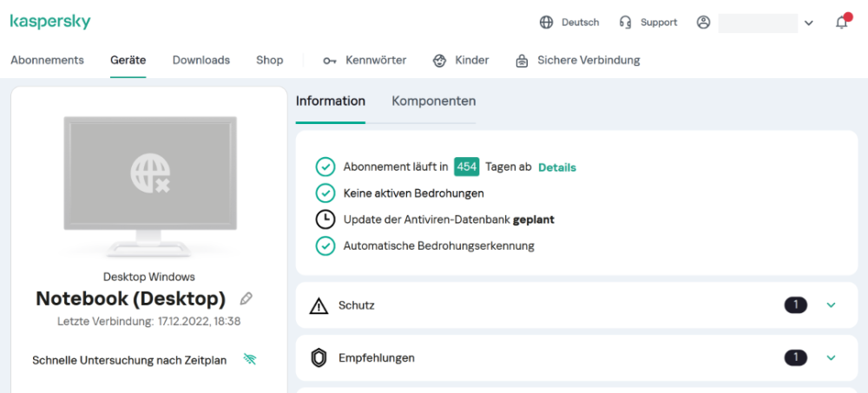Open the Sichere Verbindung page
This screenshot has height=393, width=868.
pos(578,60)
